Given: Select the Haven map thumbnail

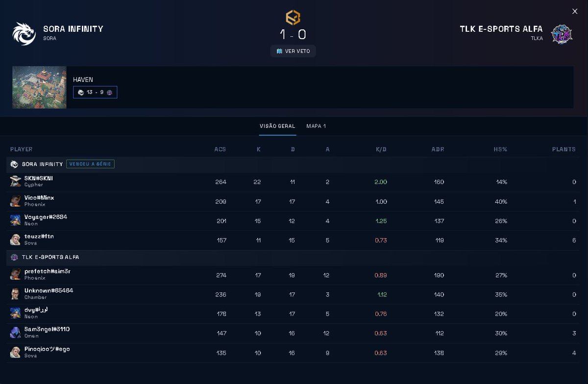Looking at the screenshot, I should click(39, 87).
